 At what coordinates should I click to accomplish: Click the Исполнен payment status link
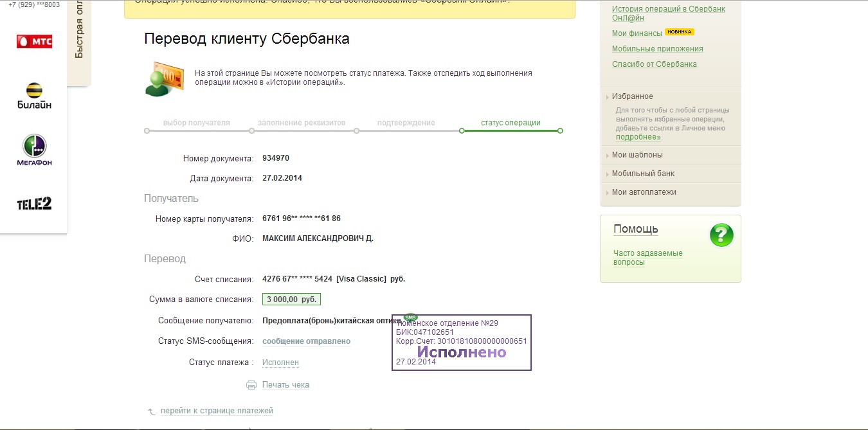click(x=280, y=363)
